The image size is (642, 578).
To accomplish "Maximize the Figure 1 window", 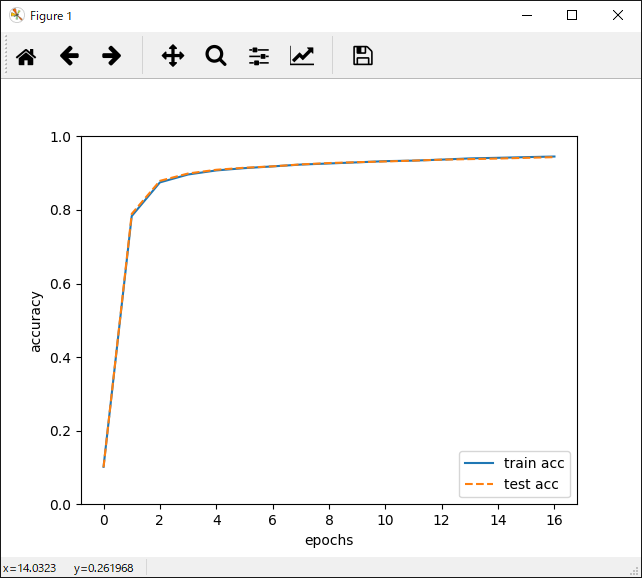I will pos(572,15).
